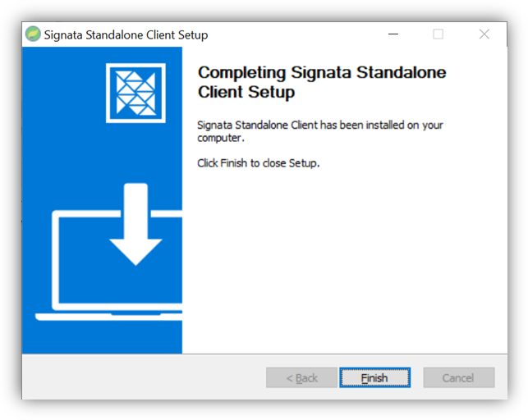Click the Finish button
Screen dimensions: 528x420
pos(374,377)
